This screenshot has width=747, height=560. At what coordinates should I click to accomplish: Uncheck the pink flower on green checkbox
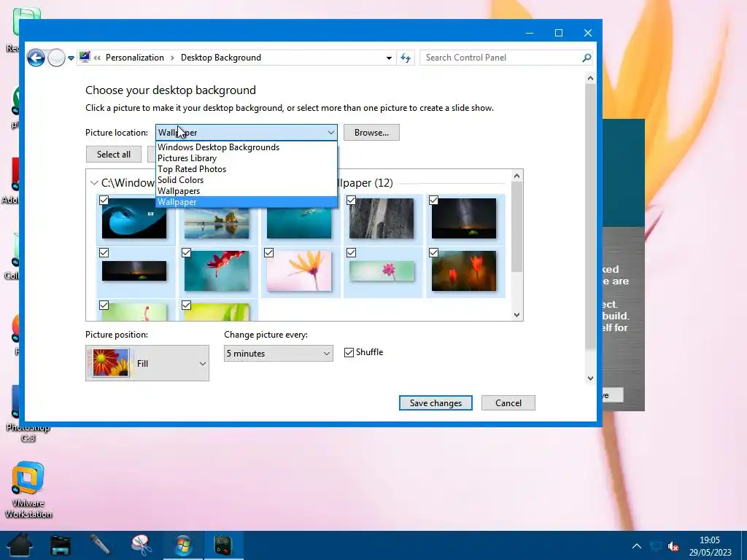click(x=351, y=253)
